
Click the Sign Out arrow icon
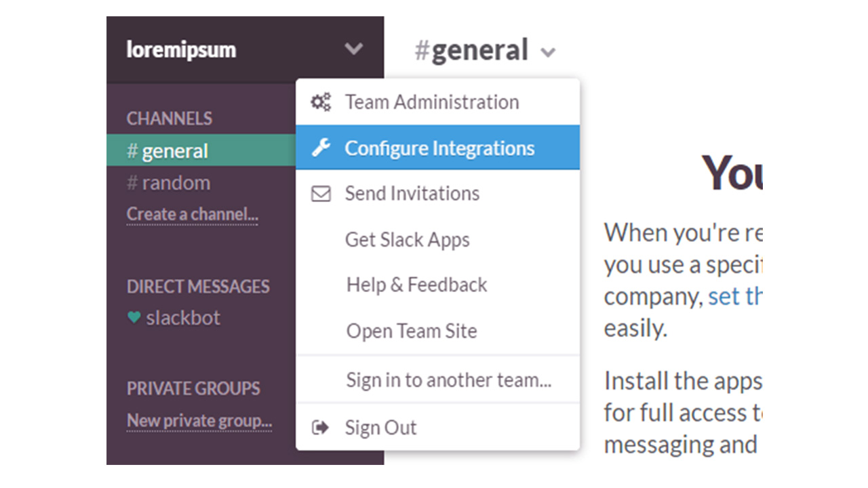320,428
